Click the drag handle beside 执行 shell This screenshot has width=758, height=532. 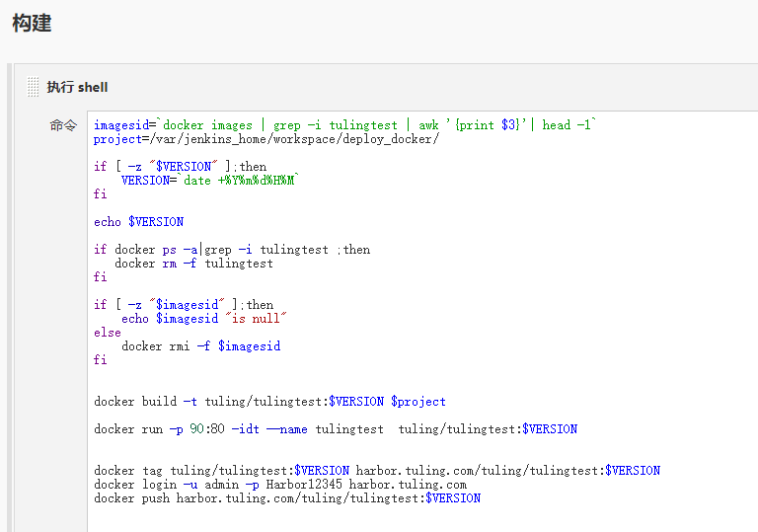pos(33,87)
